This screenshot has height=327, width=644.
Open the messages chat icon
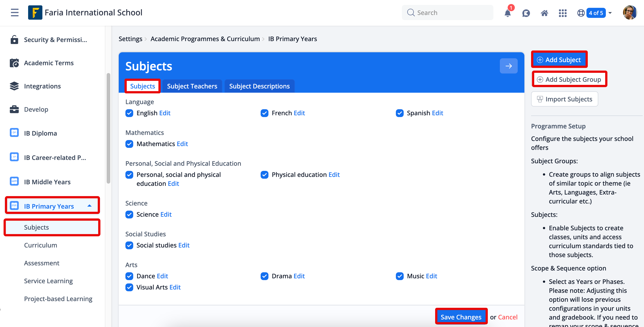526,13
